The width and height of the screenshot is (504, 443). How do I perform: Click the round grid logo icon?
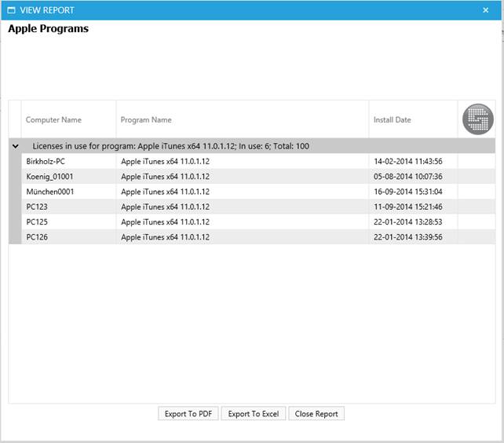(x=477, y=119)
